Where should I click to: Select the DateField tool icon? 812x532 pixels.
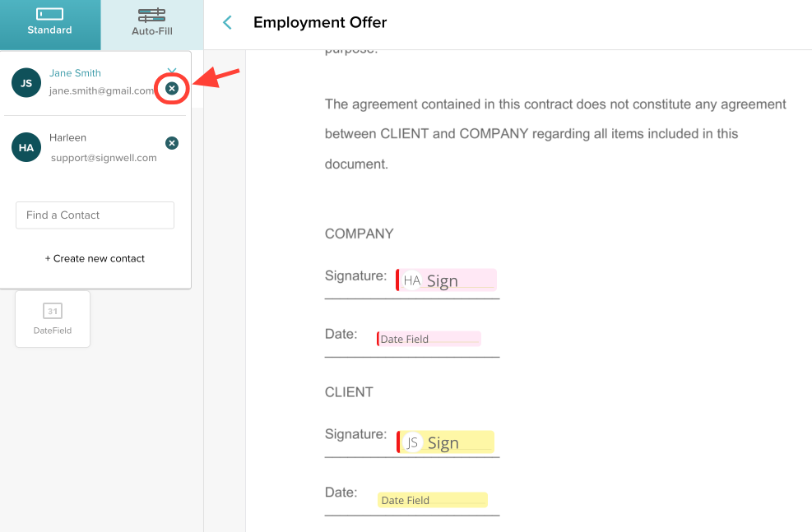pyautogui.click(x=53, y=319)
